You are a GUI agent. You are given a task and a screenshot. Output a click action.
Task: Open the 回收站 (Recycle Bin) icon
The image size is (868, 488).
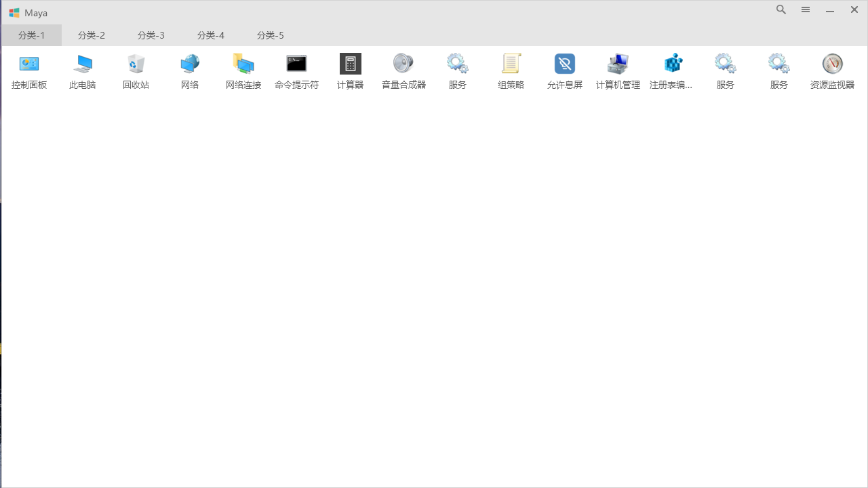pyautogui.click(x=136, y=70)
